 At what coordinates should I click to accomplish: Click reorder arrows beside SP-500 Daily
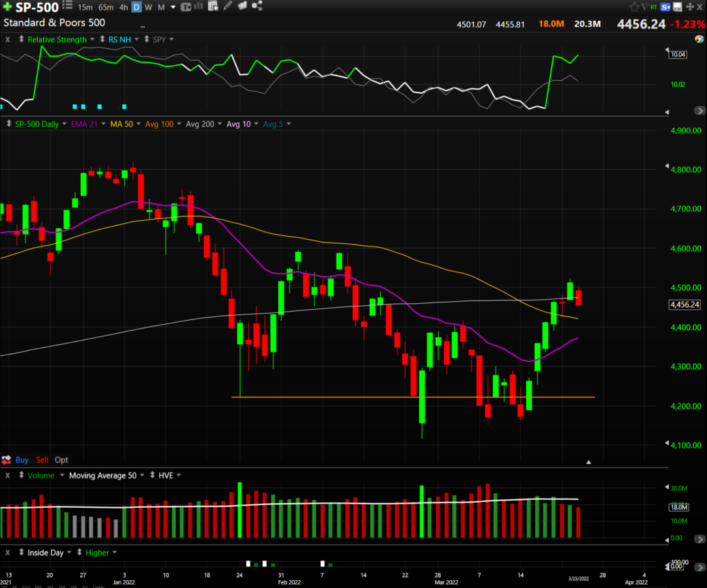pyautogui.click(x=8, y=123)
